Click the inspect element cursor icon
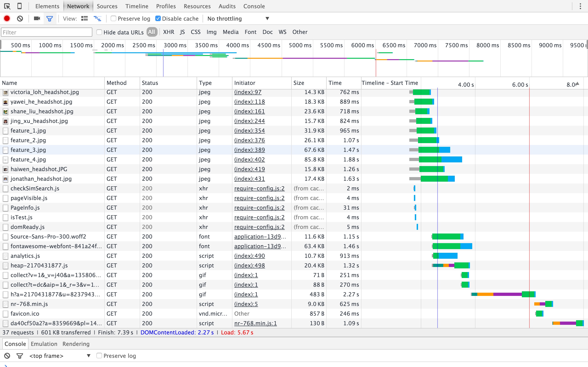The height and width of the screenshot is (367, 588). (x=7, y=6)
